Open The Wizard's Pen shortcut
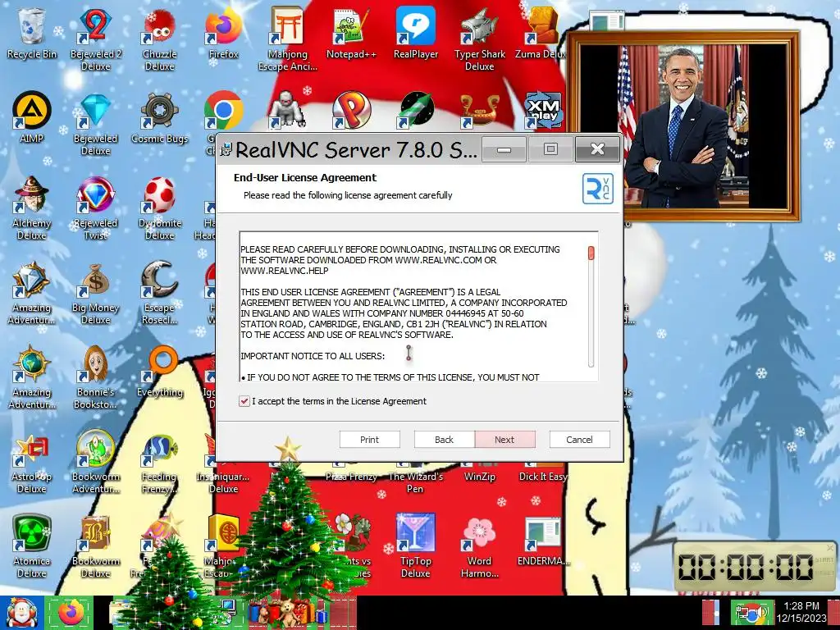Viewport: 840px width, 630px height. point(415,478)
